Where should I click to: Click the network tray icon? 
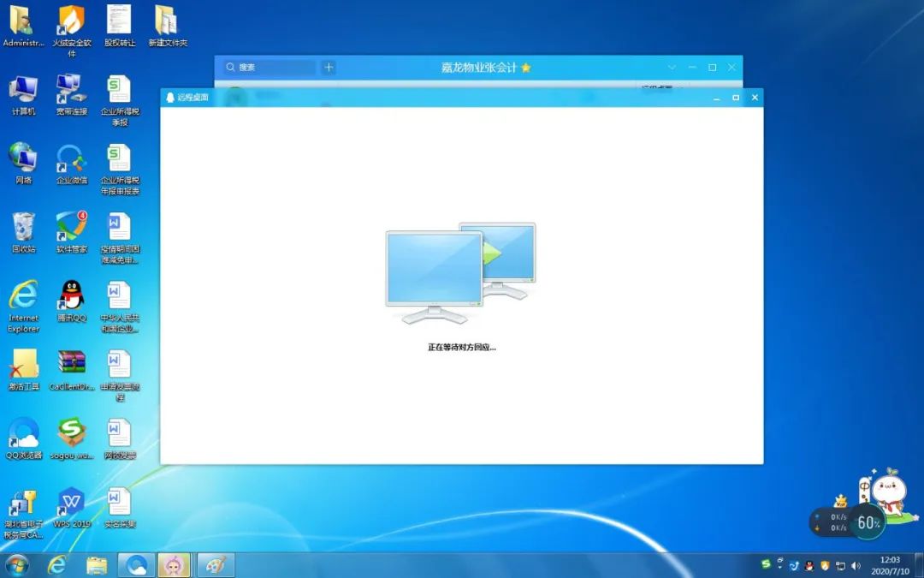(x=840, y=566)
